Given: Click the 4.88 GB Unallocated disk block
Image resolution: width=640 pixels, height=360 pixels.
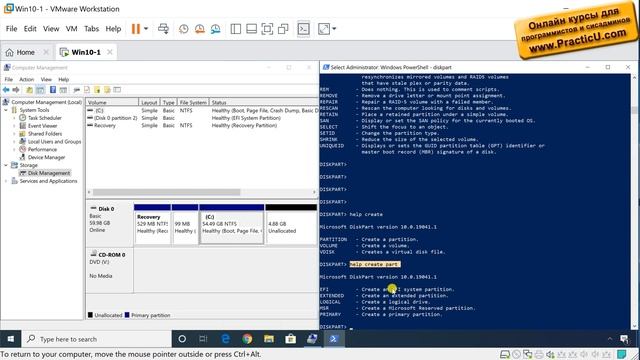Looking at the screenshot, I should pyautogui.click(x=291, y=224).
